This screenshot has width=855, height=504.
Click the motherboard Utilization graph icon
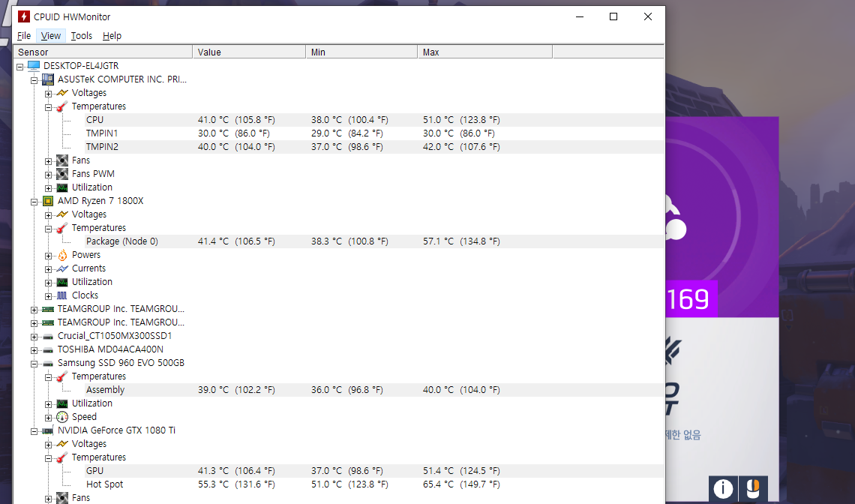62,187
